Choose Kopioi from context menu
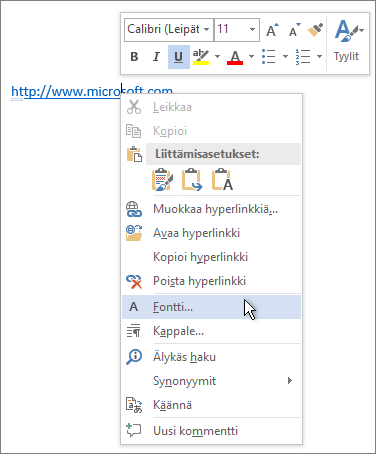Viewport: 376px width, 454px height. [211, 131]
